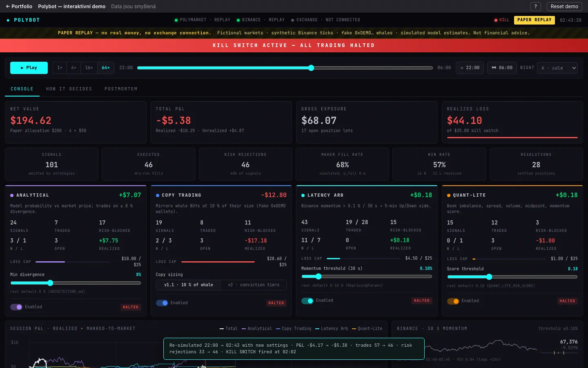Click the Latency Arb legend marker
588x368 pixels.
317,329
